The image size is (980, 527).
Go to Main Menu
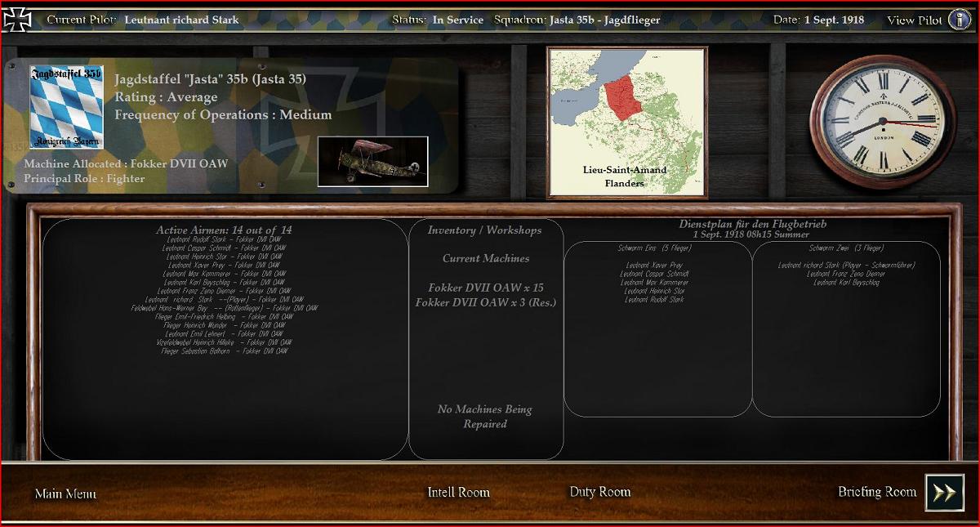pyautogui.click(x=65, y=494)
